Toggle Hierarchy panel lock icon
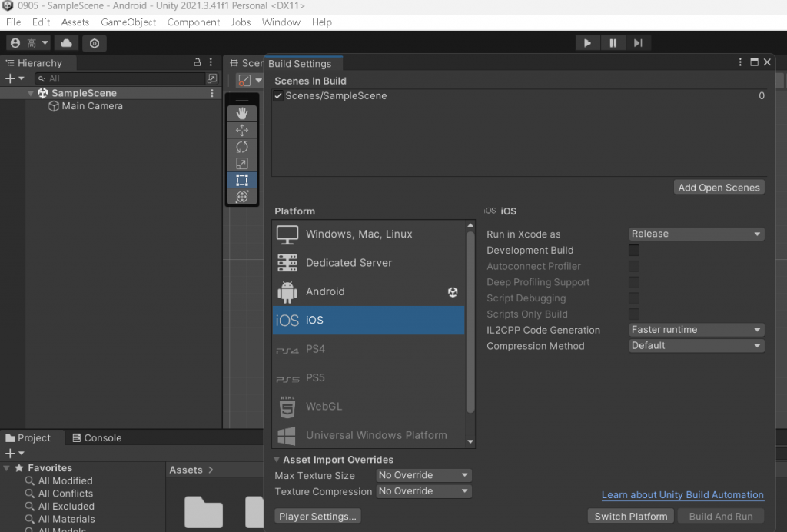The width and height of the screenshot is (787, 532). click(x=198, y=62)
